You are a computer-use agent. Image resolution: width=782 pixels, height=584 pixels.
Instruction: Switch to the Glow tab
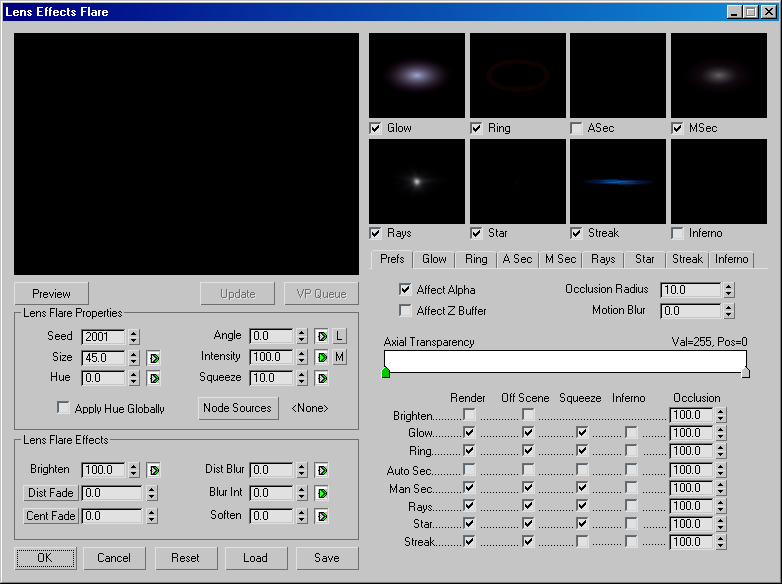(x=434, y=259)
